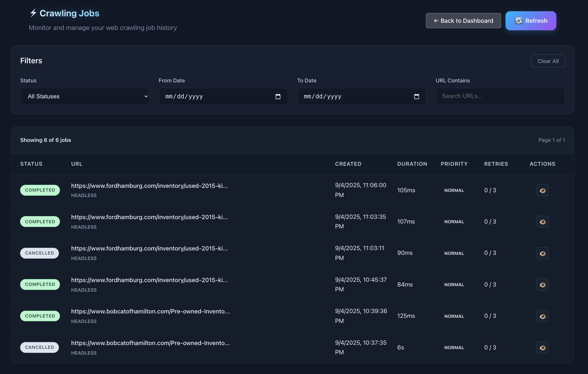Image resolution: width=588 pixels, height=374 pixels.
Task: View the 10:45:37 PM fordhamburg job details
Action: tap(542, 284)
